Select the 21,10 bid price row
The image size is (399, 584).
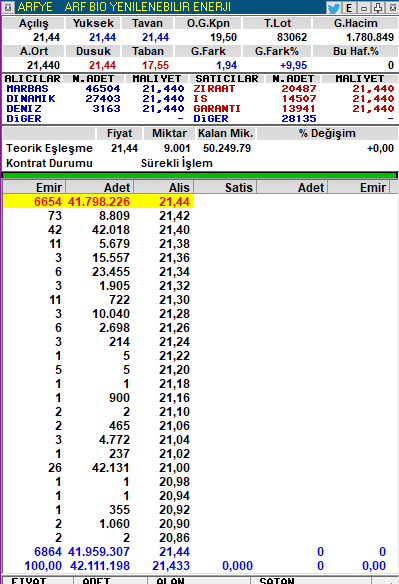click(x=98, y=412)
